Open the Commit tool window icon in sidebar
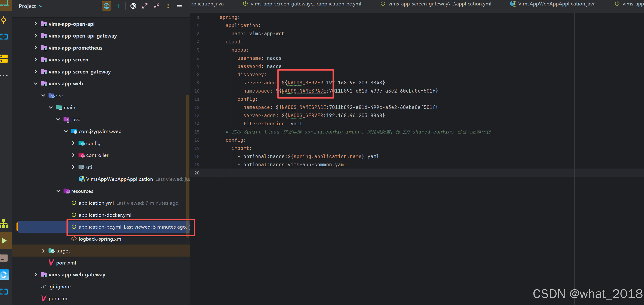 [4, 20]
